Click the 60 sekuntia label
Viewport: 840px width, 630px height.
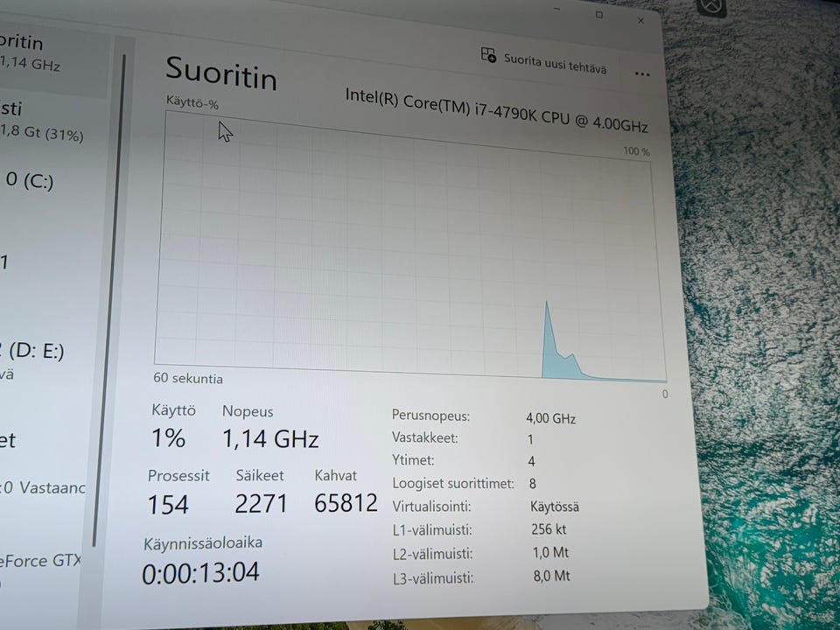pyautogui.click(x=188, y=378)
